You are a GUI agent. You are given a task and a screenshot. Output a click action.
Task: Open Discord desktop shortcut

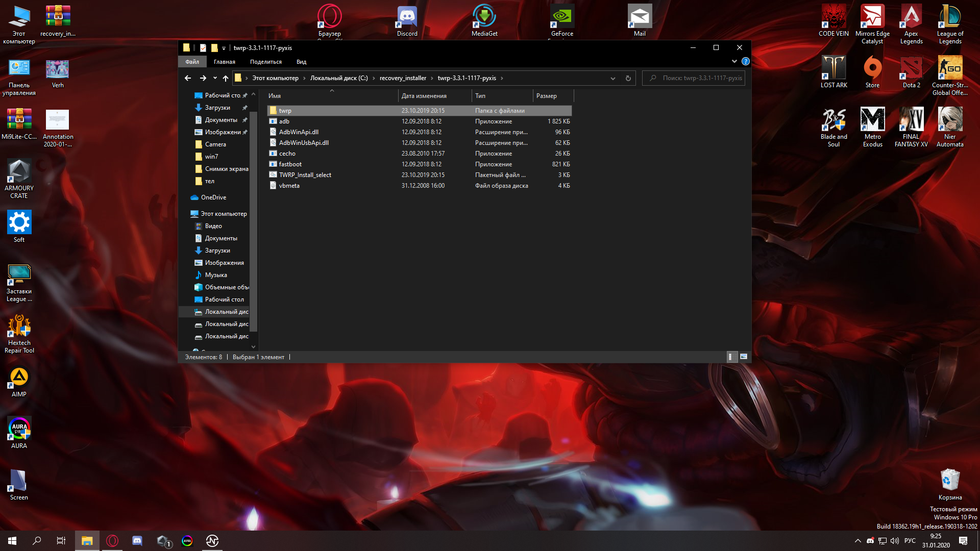(x=407, y=21)
